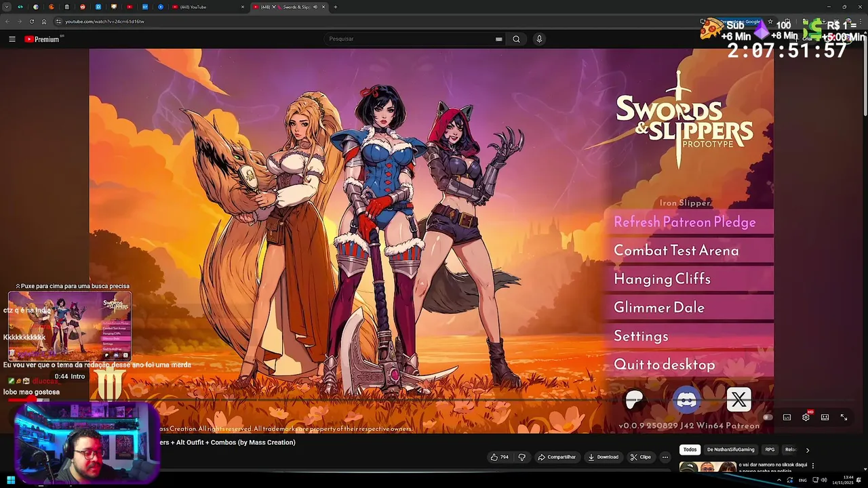Click the youtube.com address bar URL

pyautogui.click(x=104, y=22)
